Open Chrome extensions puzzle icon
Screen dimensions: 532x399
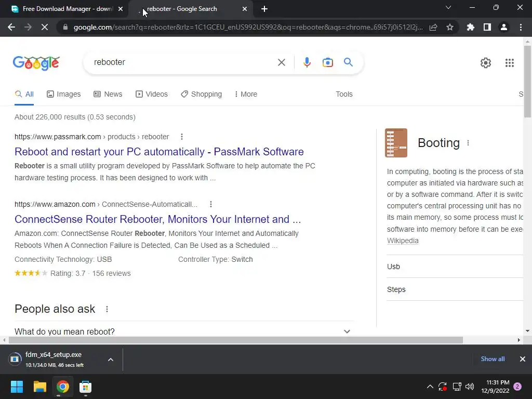[x=471, y=27]
